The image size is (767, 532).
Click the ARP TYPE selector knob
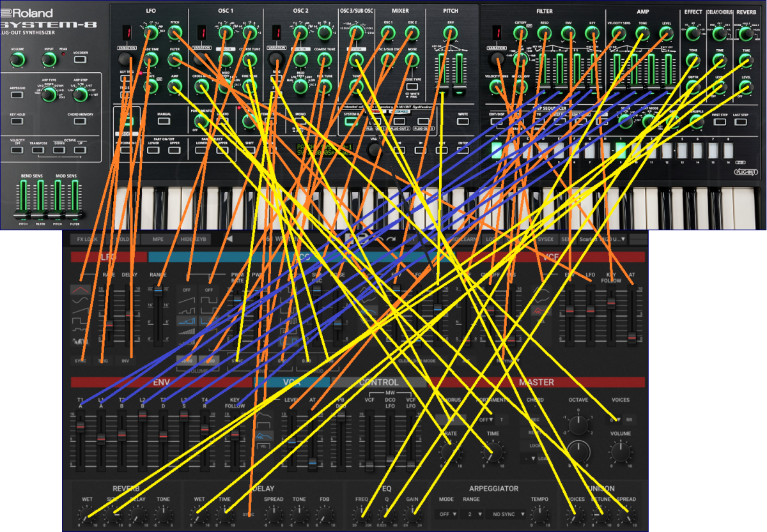(49, 95)
